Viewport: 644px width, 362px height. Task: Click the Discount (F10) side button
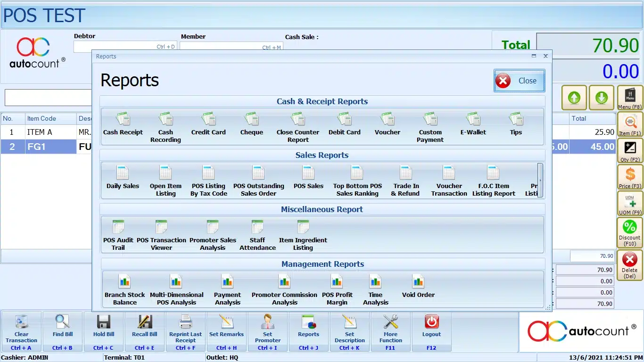click(629, 232)
